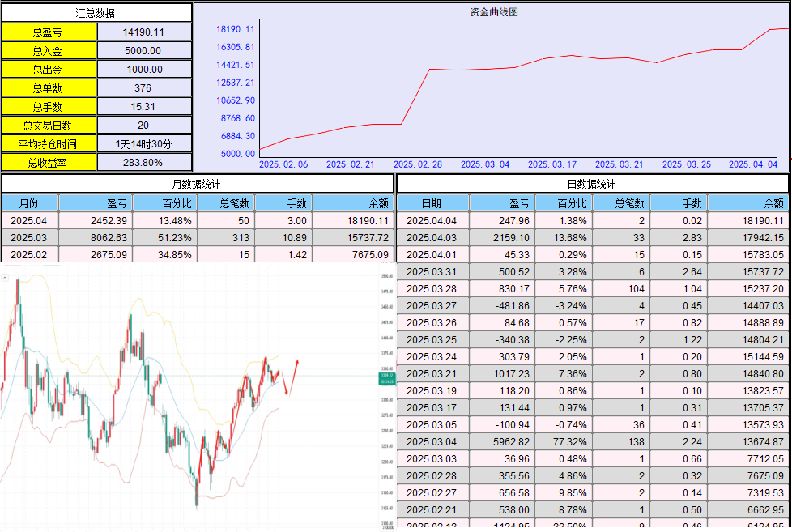Click the 日期 column header
Viewport: 792px width, 532px height.
(433, 203)
